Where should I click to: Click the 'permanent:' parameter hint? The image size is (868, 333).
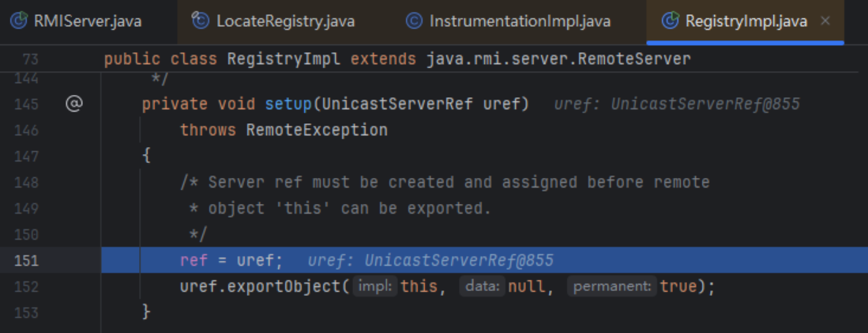point(611,286)
